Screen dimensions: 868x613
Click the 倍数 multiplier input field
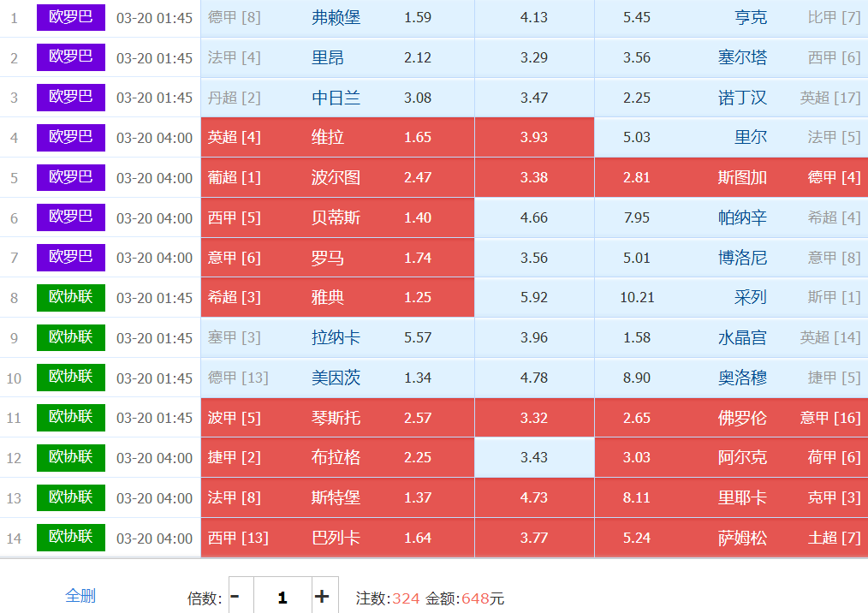[282, 597]
